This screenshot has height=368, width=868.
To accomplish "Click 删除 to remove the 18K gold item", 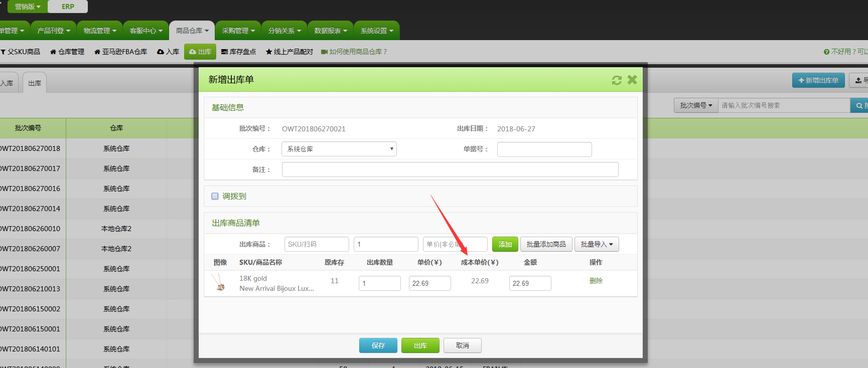I will tap(596, 281).
